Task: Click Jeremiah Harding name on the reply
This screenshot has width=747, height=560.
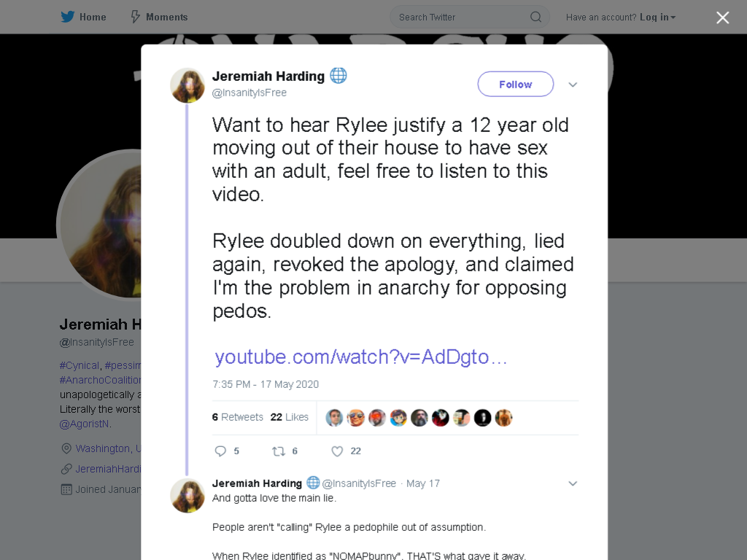Action: [258, 483]
